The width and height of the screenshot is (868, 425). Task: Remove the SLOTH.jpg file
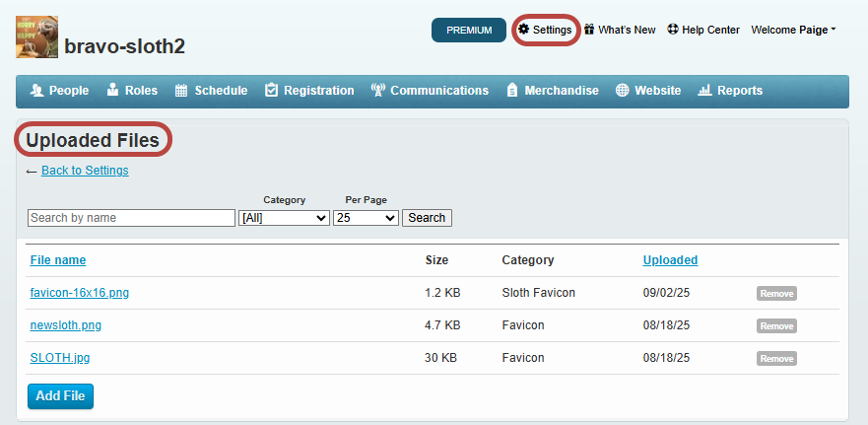(x=776, y=359)
